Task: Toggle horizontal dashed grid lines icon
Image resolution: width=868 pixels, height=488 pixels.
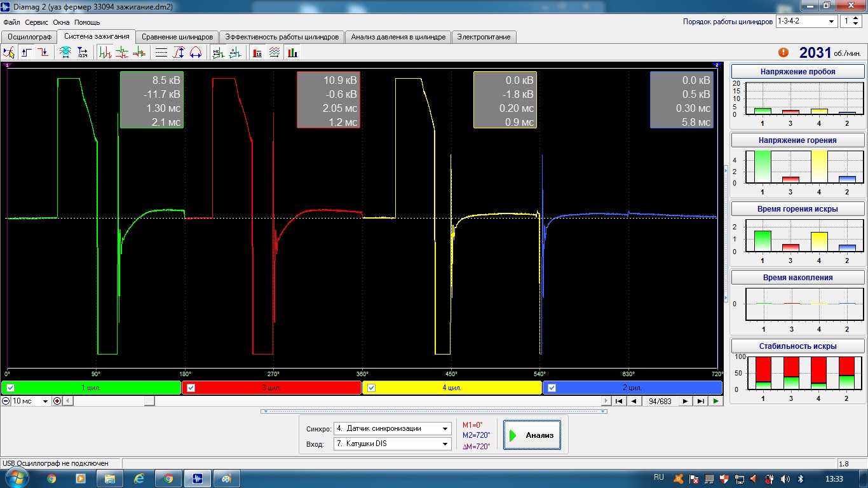Action: [x=161, y=53]
